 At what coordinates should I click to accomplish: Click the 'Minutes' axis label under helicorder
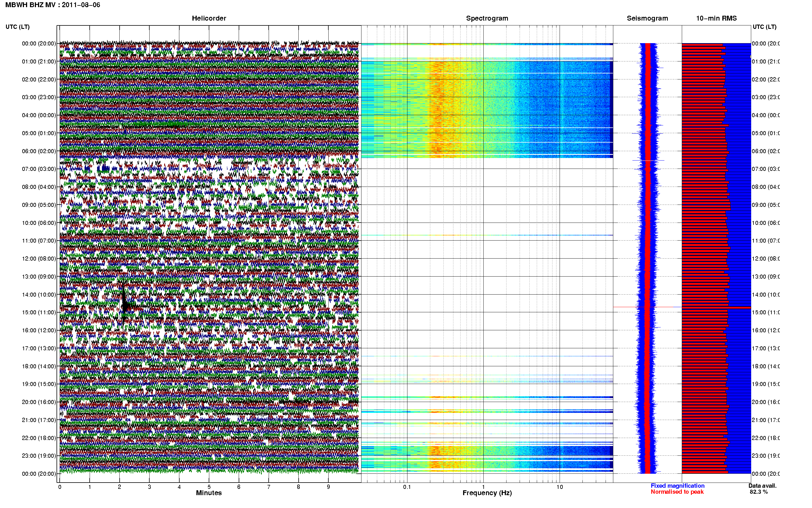click(x=209, y=493)
